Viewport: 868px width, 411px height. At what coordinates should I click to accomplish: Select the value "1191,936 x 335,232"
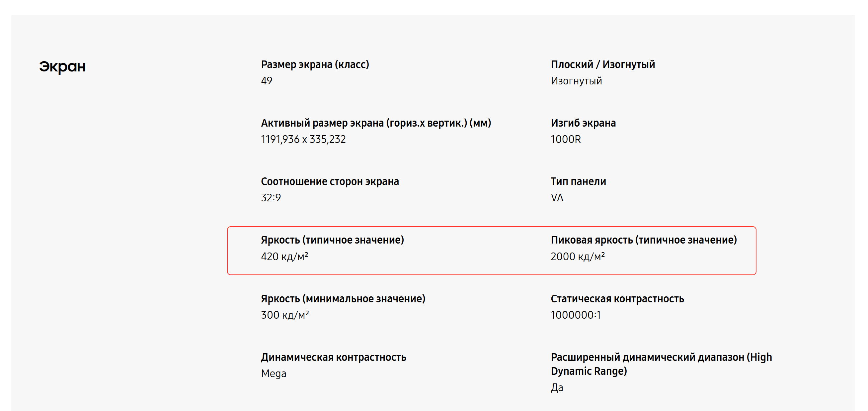(303, 139)
